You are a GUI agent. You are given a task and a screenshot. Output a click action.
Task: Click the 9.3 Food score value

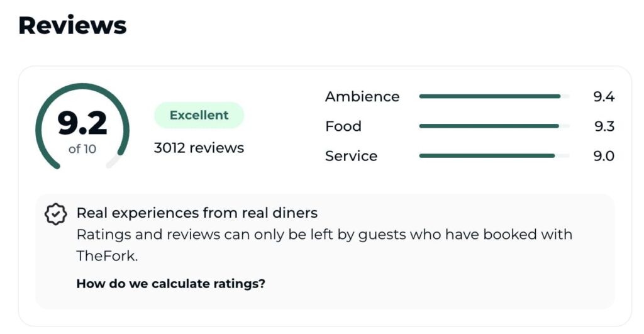pos(604,126)
